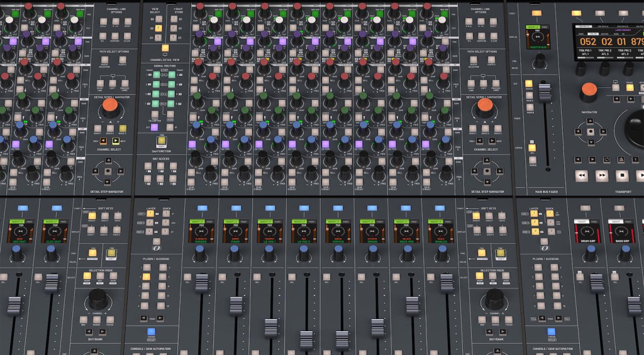Enable Layer 3 in the Layer section
Screen dimensions: 644x355
[150, 231]
